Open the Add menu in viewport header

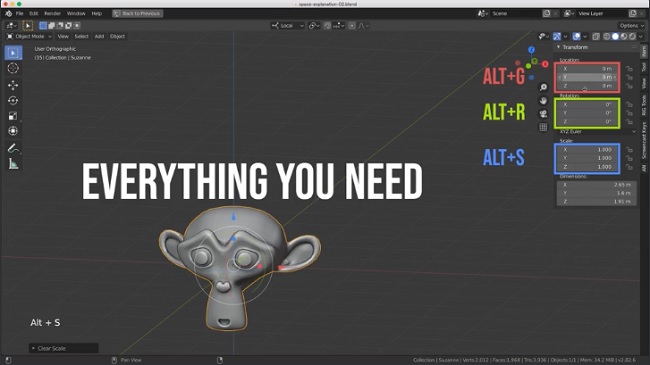(x=99, y=36)
